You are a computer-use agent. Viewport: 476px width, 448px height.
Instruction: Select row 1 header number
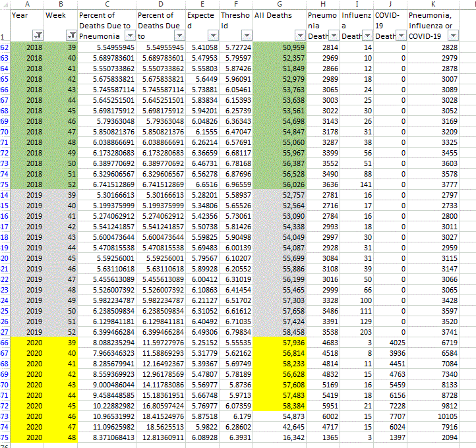coord(5,37)
